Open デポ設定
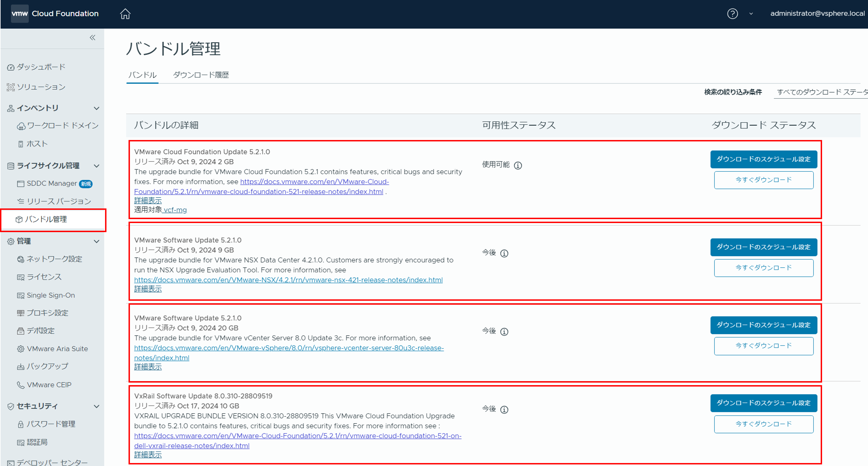868x466 pixels. (40, 331)
